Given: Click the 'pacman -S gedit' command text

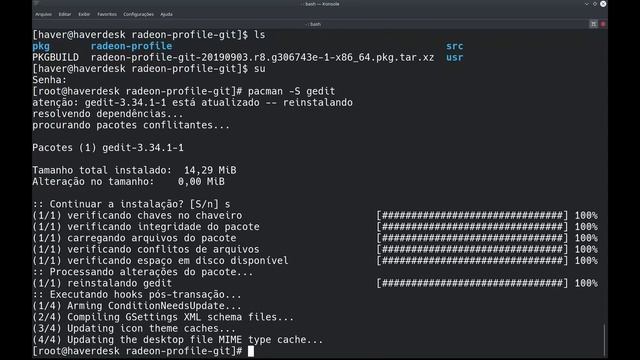Looking at the screenshot, I should pos(291,91).
